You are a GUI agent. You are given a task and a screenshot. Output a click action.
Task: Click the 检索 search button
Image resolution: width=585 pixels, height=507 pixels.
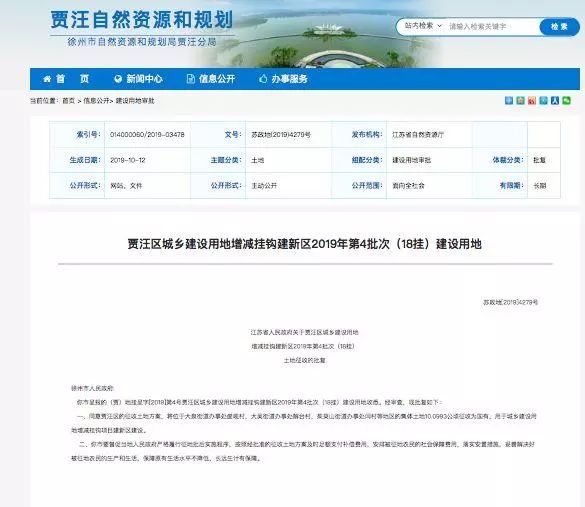coord(559,26)
